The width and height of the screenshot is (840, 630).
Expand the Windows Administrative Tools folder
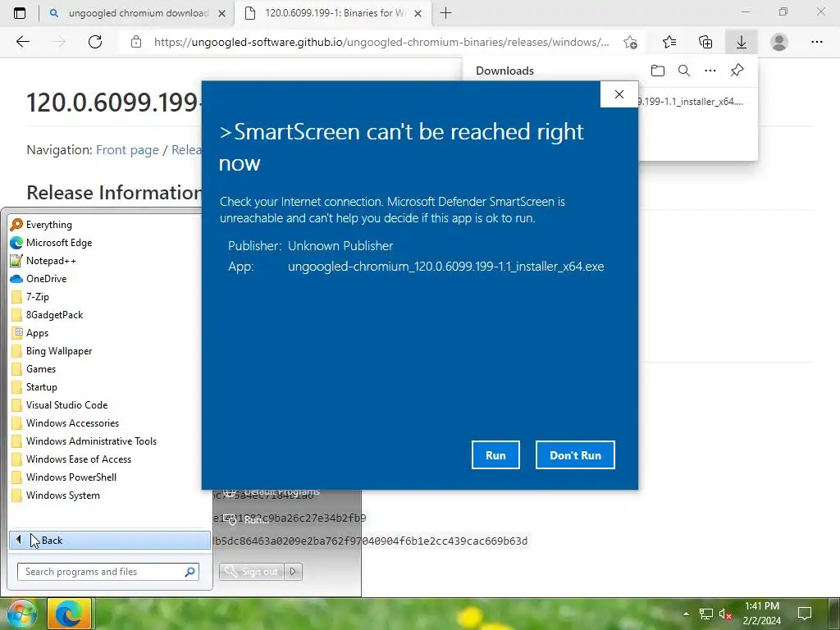[x=109, y=441]
